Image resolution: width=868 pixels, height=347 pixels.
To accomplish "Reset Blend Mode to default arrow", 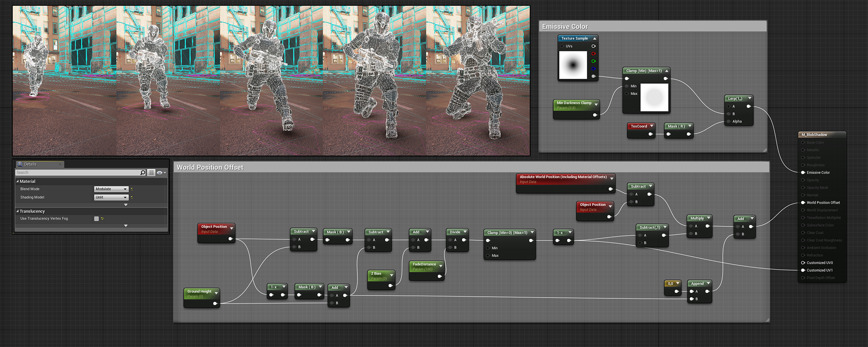I will [132, 189].
